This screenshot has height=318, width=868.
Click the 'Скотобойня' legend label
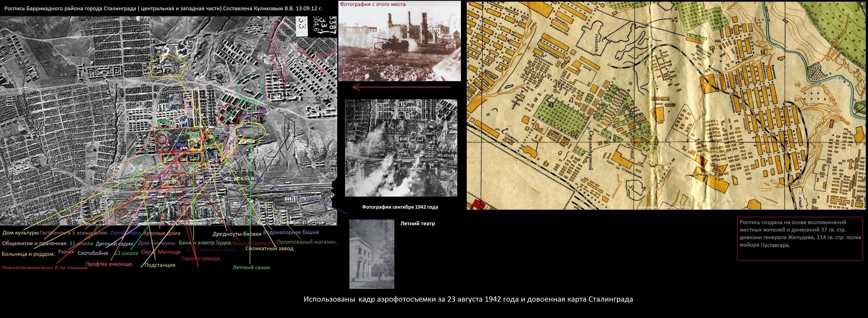(x=93, y=253)
